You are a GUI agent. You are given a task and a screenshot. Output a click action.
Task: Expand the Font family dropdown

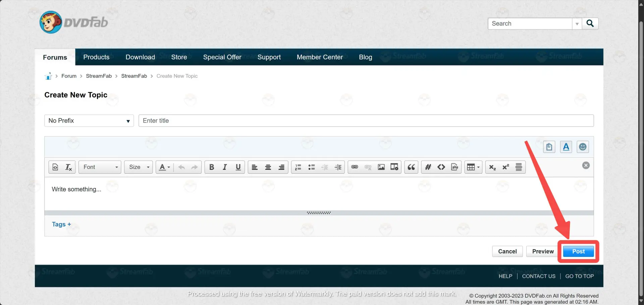point(100,167)
